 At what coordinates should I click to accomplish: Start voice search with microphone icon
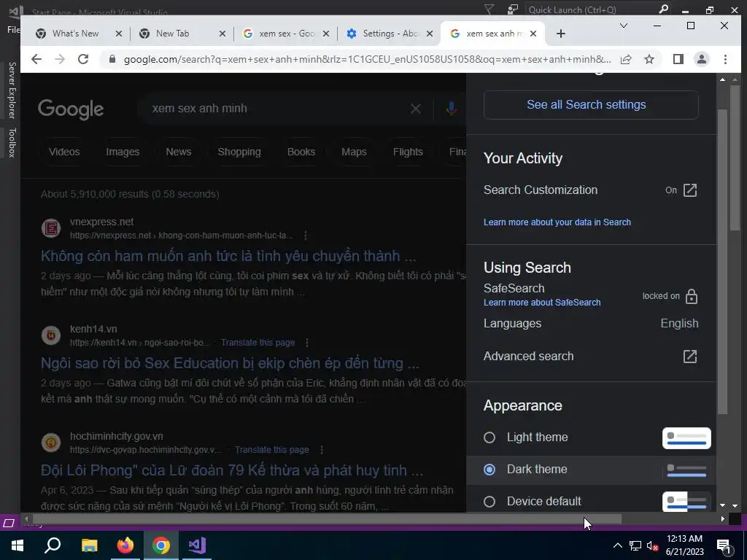[x=451, y=109]
